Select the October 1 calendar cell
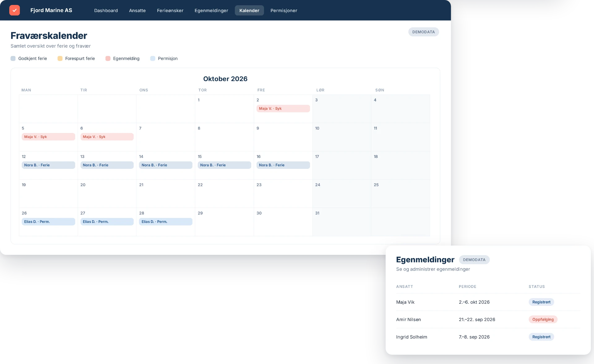Screen dimensions: 594x364 (224, 109)
